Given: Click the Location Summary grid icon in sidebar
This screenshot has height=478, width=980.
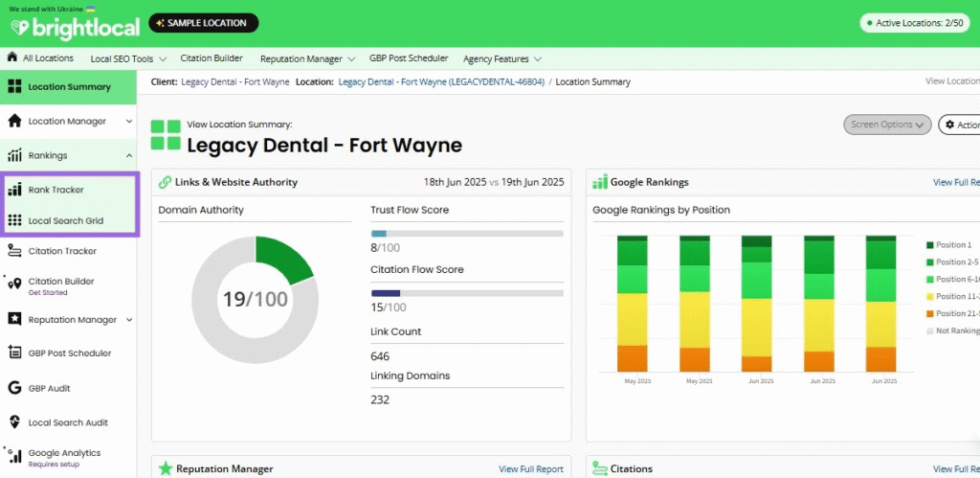Looking at the screenshot, I should pyautogui.click(x=14, y=87).
